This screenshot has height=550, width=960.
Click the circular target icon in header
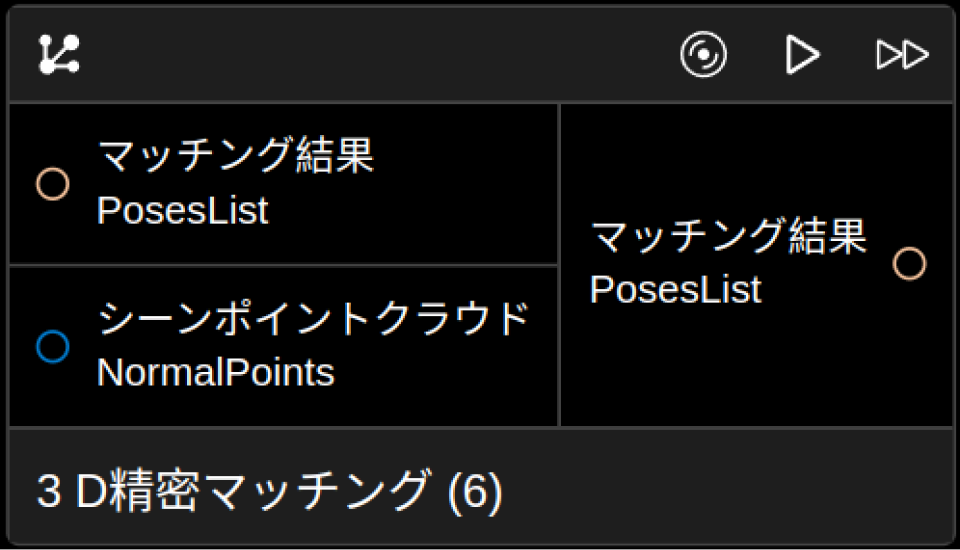[703, 54]
